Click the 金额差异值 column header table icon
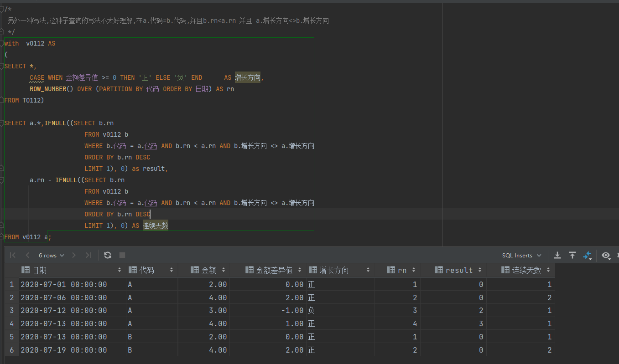The width and height of the screenshot is (619, 364). (250, 270)
